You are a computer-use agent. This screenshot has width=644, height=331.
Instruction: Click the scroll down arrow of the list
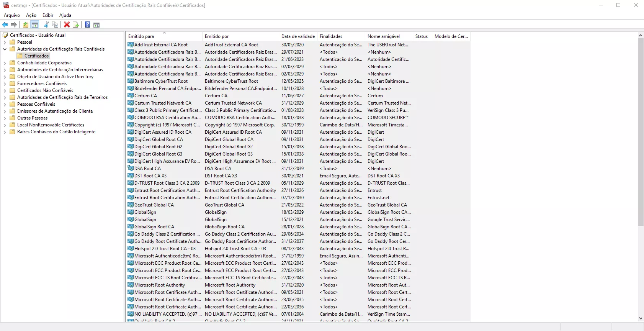tap(641, 318)
